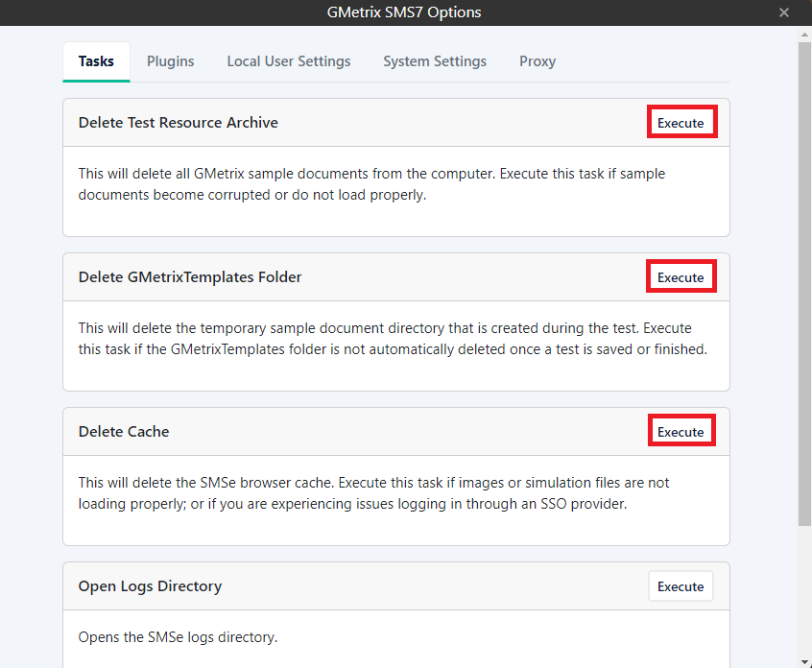
Task: Click 'Opens the SMSe logs directory.' text
Action: tap(178, 637)
